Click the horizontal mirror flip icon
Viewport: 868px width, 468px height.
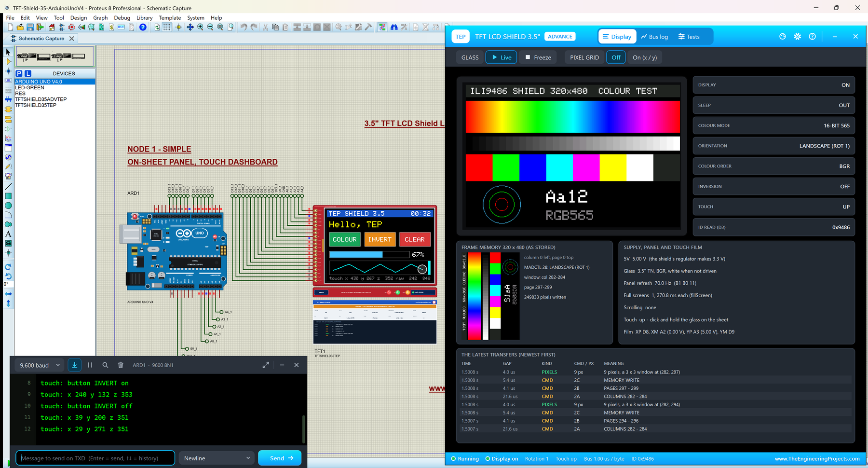(x=8, y=294)
